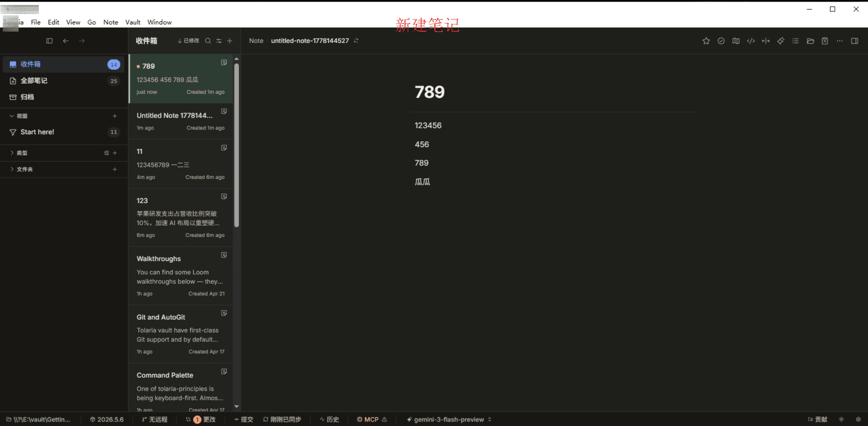Open Command Palette note
This screenshot has width=868, height=426.
click(x=181, y=388)
